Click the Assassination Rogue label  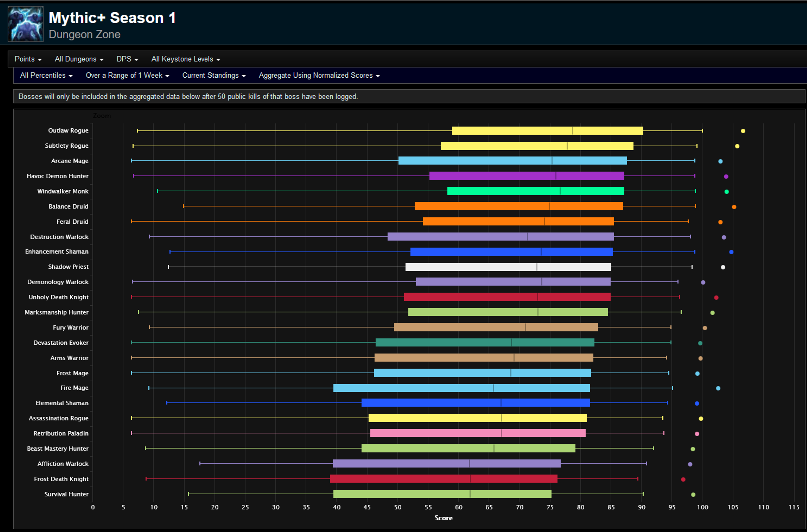(58, 418)
